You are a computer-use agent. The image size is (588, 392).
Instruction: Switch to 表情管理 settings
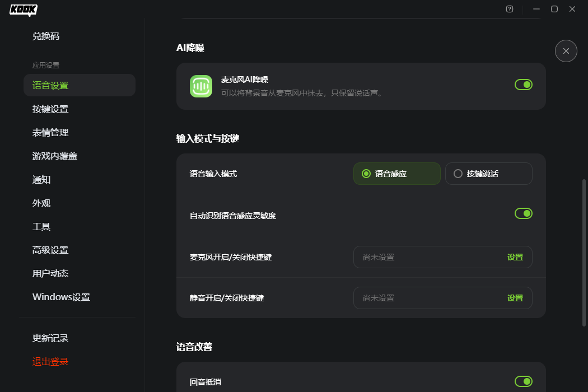pos(49,132)
